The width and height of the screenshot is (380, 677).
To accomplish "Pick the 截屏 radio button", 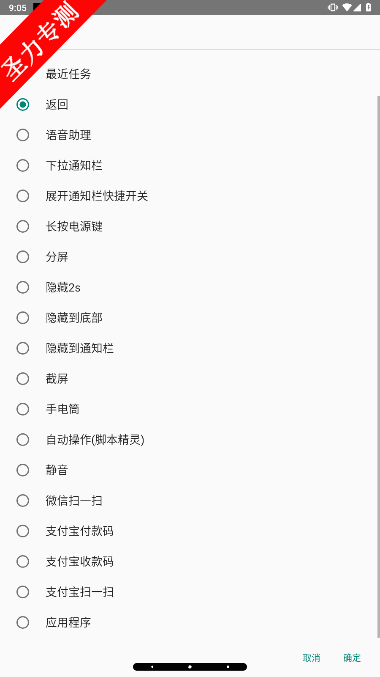I will 188,379.
